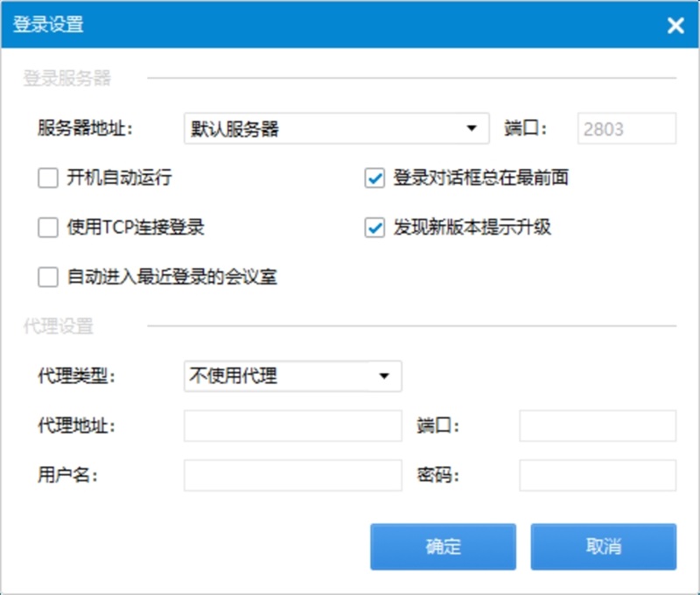Close the 登录设置 dialog
This screenshot has width=700, height=595.
pos(675,25)
